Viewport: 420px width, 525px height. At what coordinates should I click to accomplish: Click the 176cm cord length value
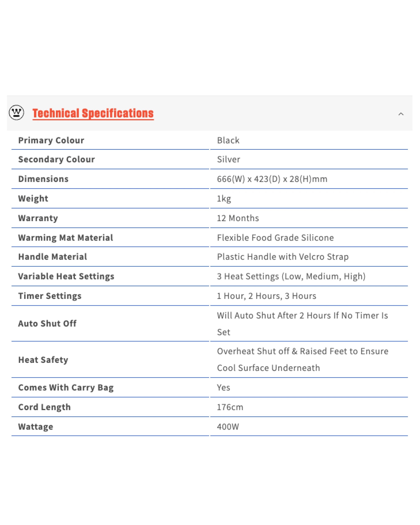pos(230,407)
